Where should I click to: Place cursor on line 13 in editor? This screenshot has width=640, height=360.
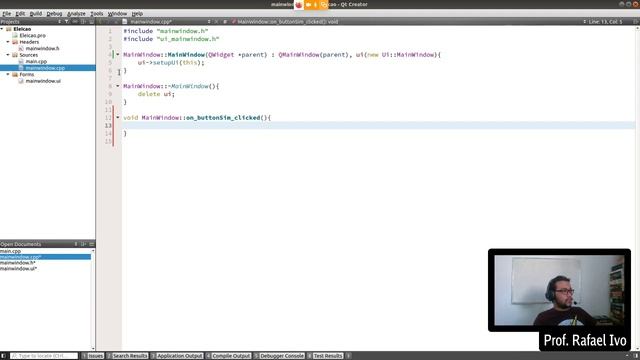378,125
